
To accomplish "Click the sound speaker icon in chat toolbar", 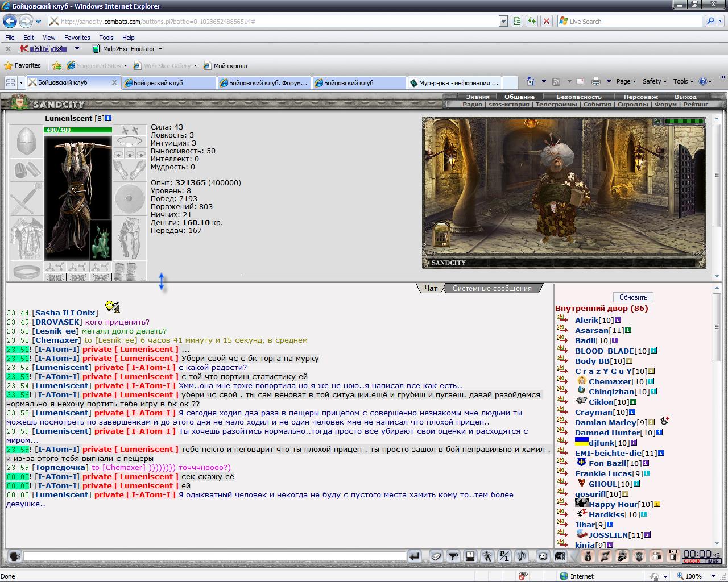I will click(x=521, y=556).
